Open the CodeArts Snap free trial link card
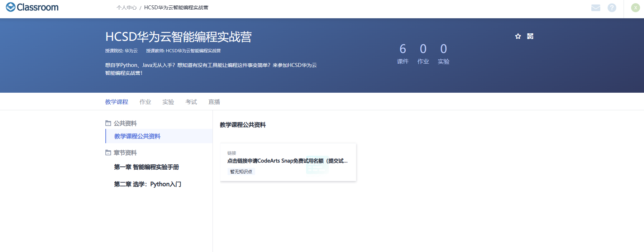Viewport: 644px width, 252px height. [x=288, y=162]
